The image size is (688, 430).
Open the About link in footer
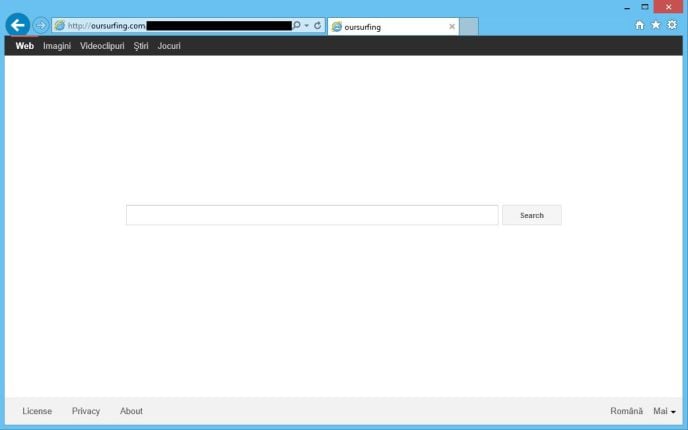131,411
